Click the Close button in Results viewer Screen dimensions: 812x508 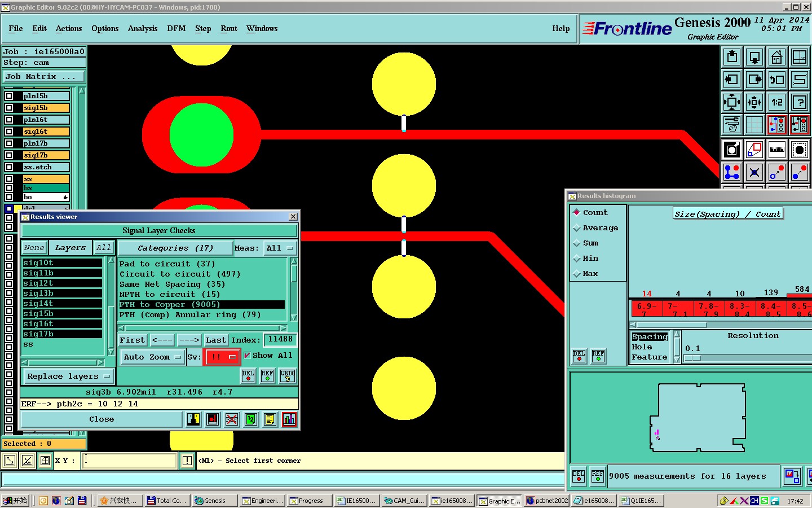pyautogui.click(x=101, y=419)
